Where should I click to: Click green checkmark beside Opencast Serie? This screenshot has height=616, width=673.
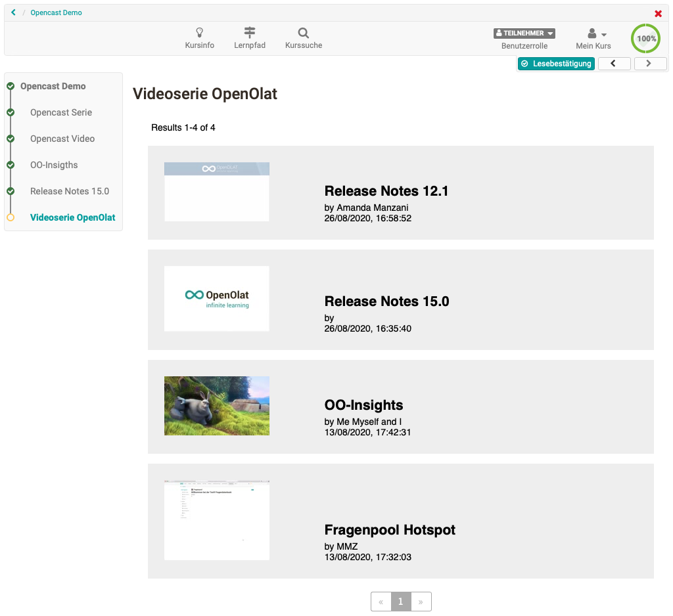tap(11, 112)
